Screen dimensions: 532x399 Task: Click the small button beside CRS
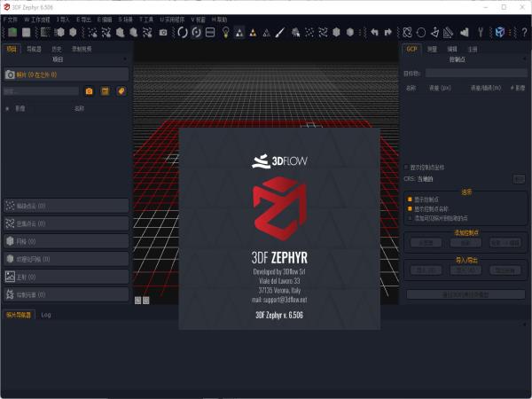click(519, 179)
